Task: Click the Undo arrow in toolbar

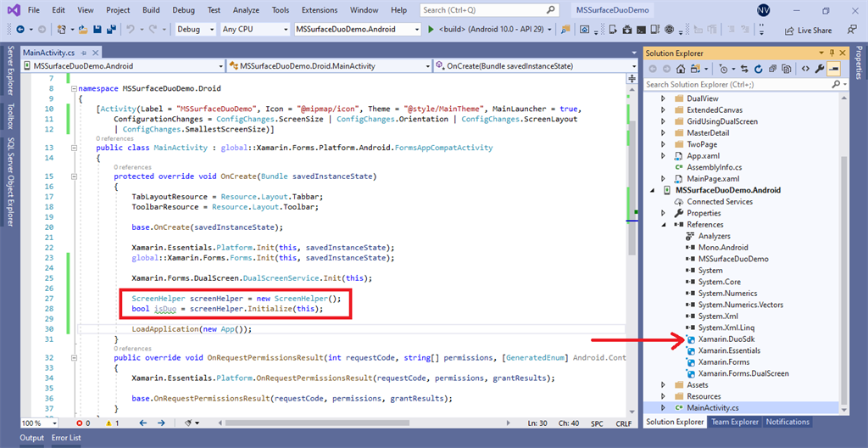Action: coord(130,30)
